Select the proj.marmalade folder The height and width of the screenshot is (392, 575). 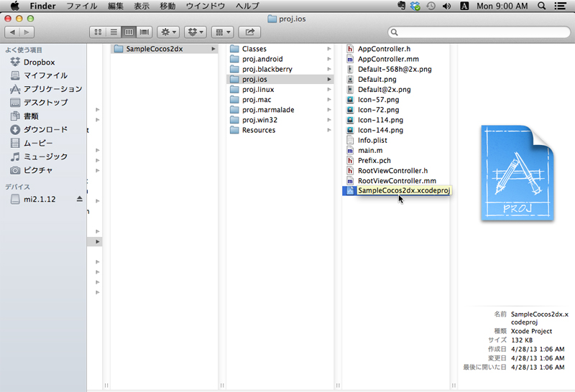(280, 110)
